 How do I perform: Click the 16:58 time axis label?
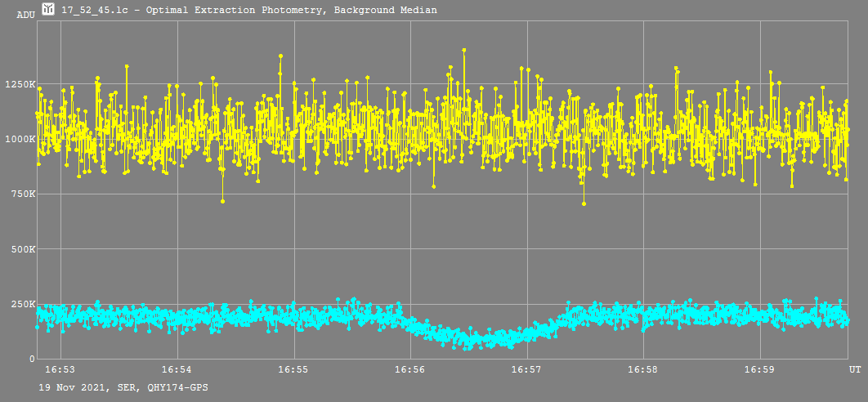(643, 370)
